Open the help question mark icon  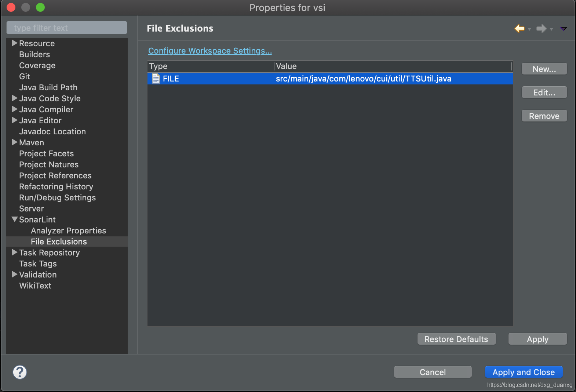(20, 372)
